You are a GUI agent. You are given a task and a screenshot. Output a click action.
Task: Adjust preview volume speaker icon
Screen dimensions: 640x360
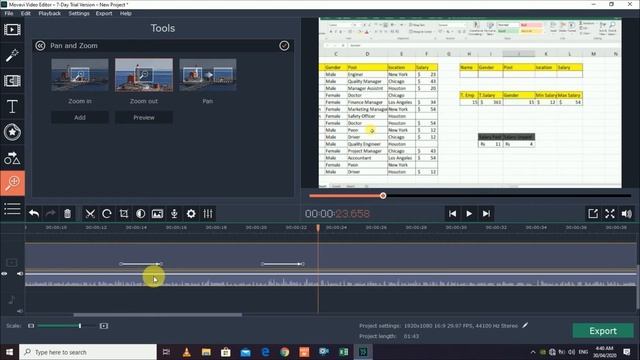coord(627,213)
